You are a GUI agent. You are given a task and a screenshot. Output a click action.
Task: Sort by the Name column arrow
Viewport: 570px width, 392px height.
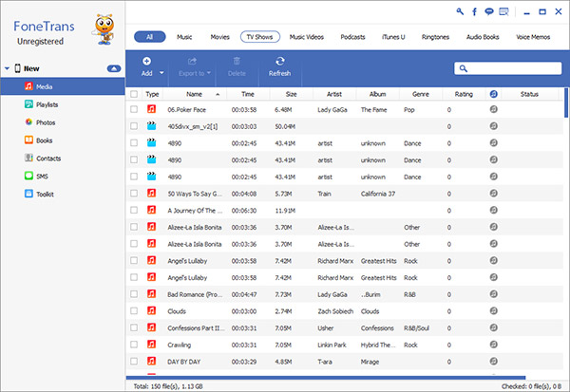tap(218, 94)
